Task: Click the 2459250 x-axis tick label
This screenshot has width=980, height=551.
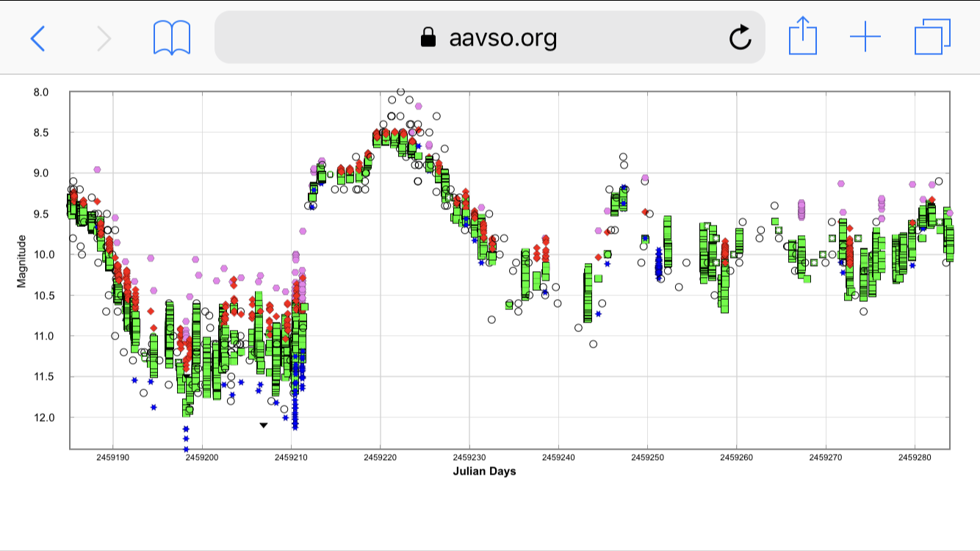Action: click(x=647, y=458)
